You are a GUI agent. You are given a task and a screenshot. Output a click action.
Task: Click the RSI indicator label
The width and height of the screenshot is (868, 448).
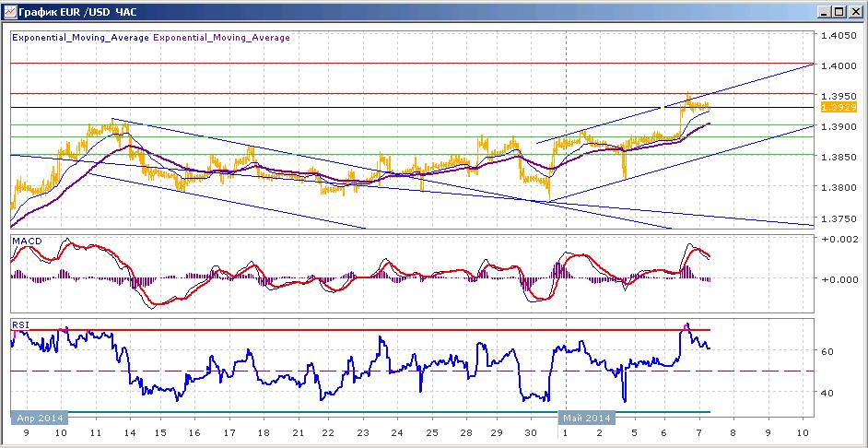point(19,325)
